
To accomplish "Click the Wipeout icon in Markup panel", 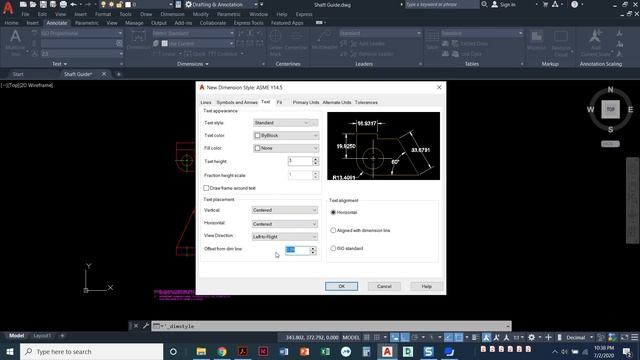I will click(x=536, y=37).
